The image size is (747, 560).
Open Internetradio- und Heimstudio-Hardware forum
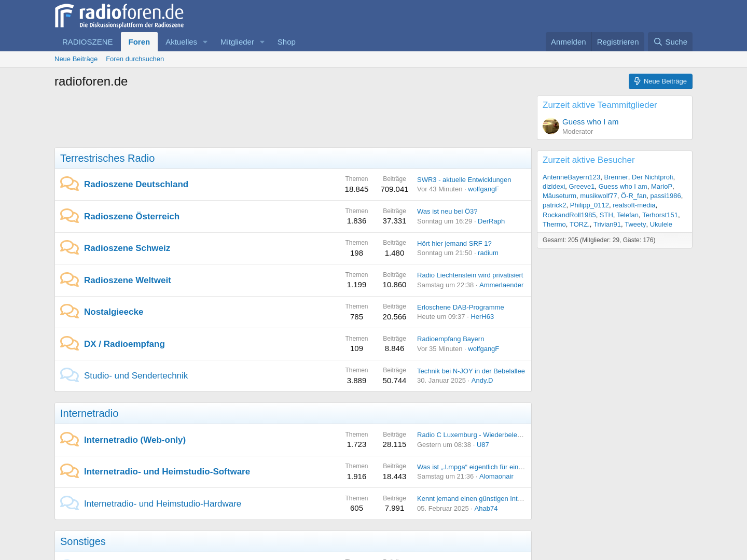[x=162, y=503]
